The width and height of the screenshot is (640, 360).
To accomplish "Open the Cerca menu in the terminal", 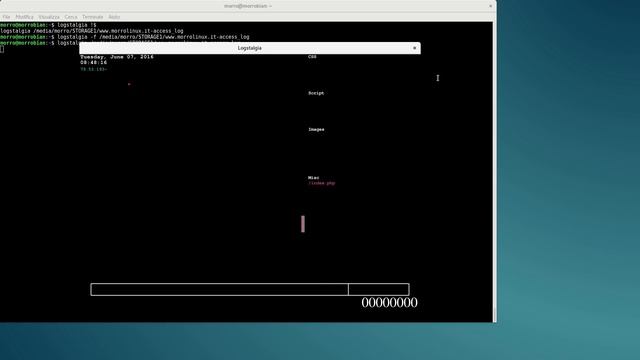I will [x=71, y=17].
